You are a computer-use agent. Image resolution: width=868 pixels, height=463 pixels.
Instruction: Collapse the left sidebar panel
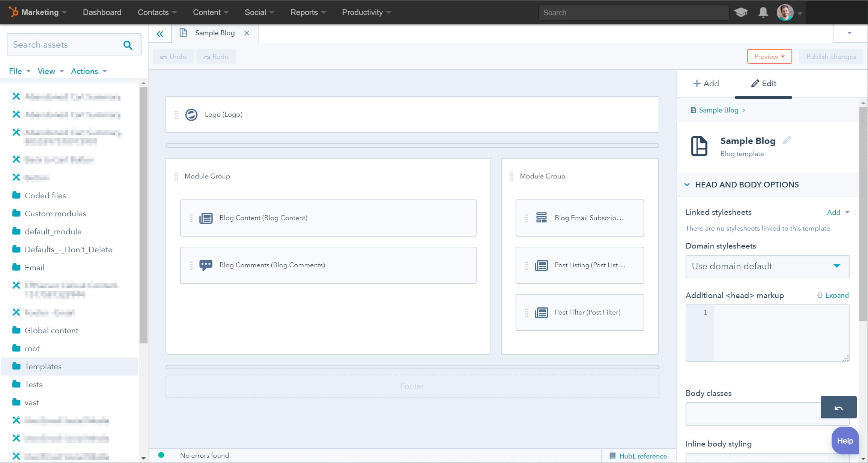coord(160,33)
